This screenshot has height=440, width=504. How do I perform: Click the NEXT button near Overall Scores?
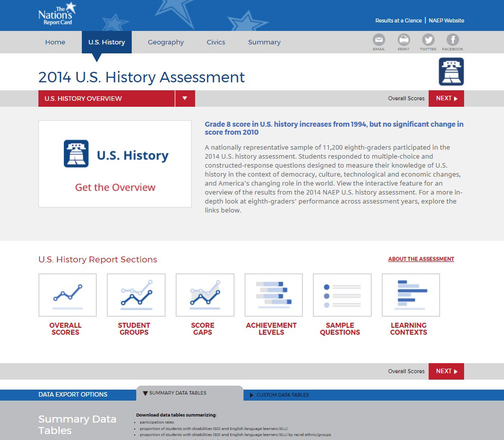coord(446,98)
